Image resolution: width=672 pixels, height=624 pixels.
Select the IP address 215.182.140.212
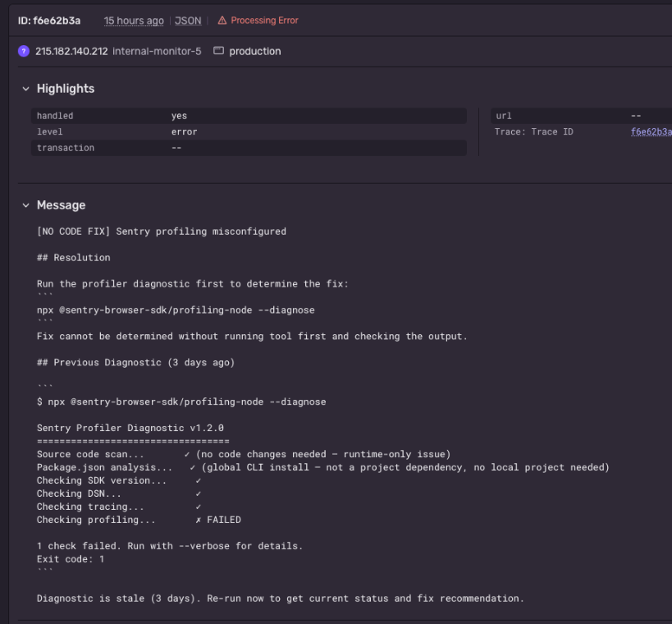[x=71, y=51]
